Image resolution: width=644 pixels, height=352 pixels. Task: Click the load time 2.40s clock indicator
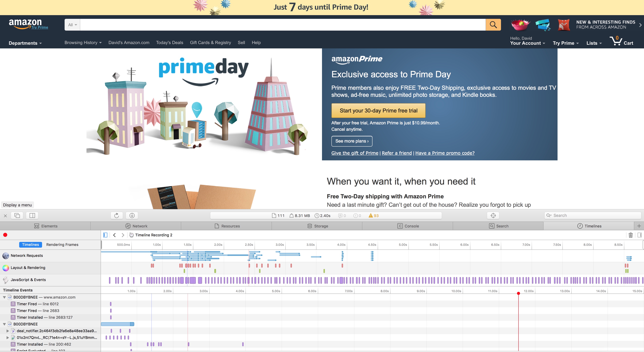point(323,216)
